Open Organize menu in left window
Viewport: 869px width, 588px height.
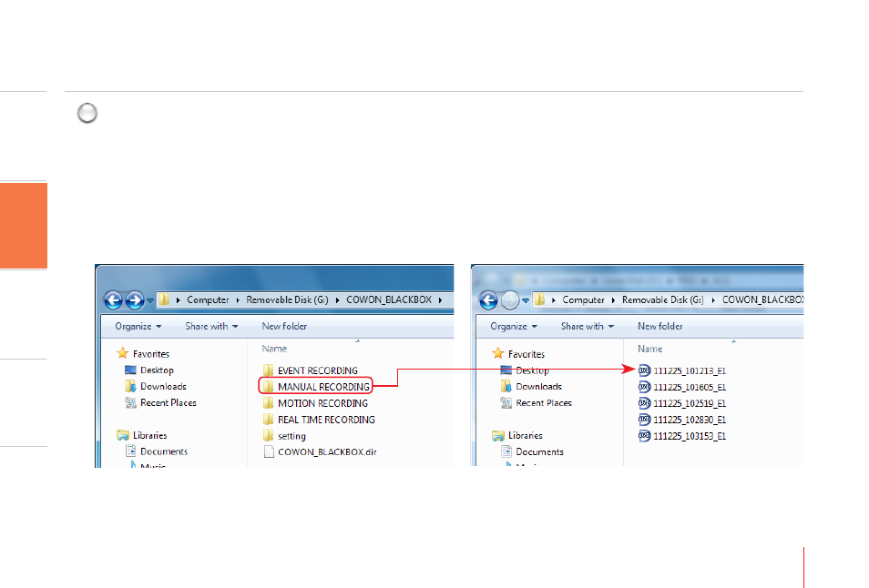[138, 326]
